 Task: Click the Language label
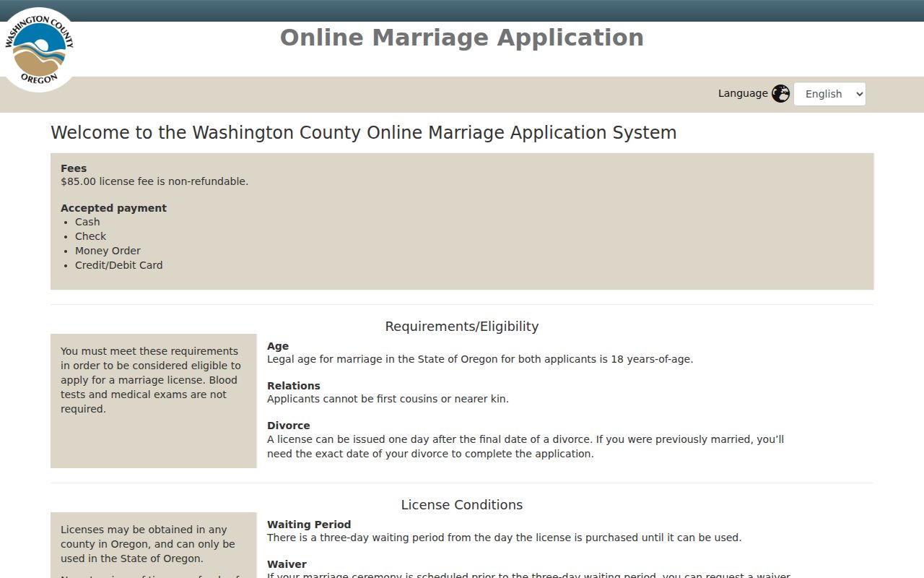pos(743,93)
